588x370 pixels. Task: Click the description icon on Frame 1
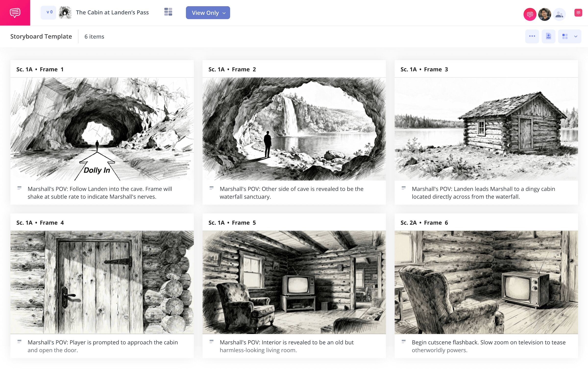click(20, 188)
